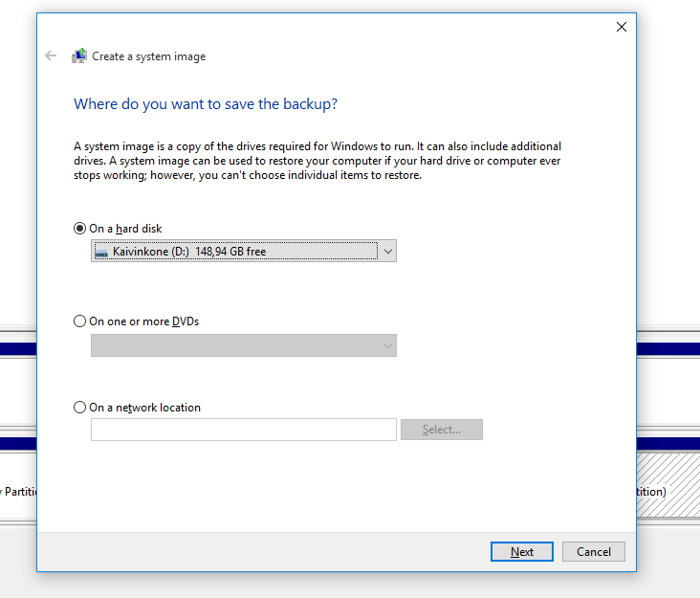Click the arrow of the DVD drive dropdown
The width and height of the screenshot is (700, 598).
pos(387,345)
